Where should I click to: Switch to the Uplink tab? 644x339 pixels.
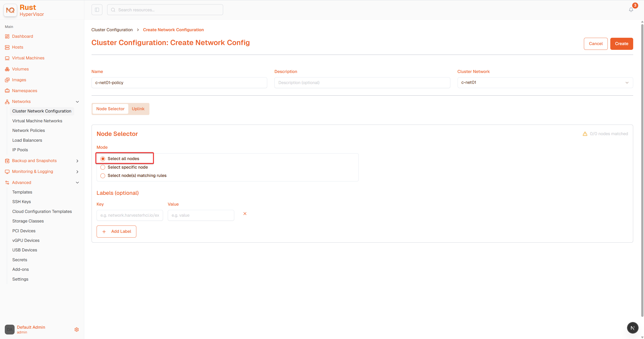pyautogui.click(x=138, y=109)
